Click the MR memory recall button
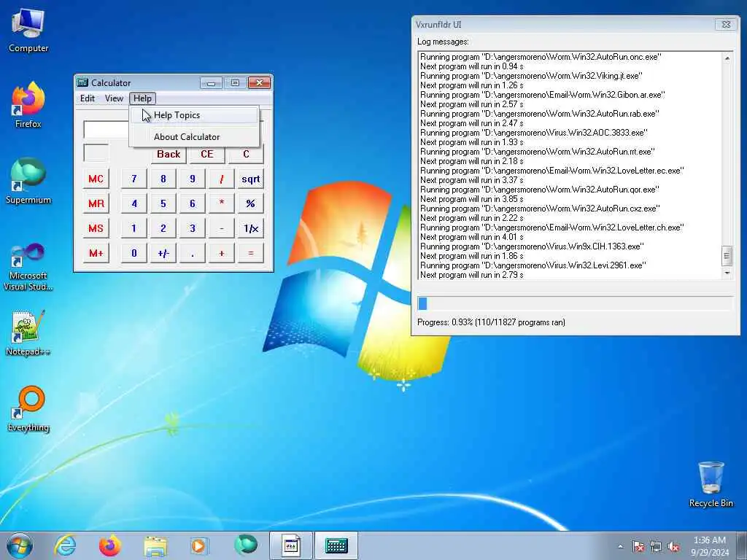 tap(96, 204)
